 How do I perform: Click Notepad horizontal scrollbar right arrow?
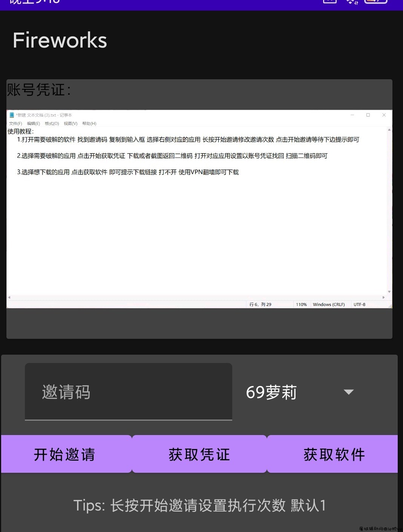[x=384, y=297]
